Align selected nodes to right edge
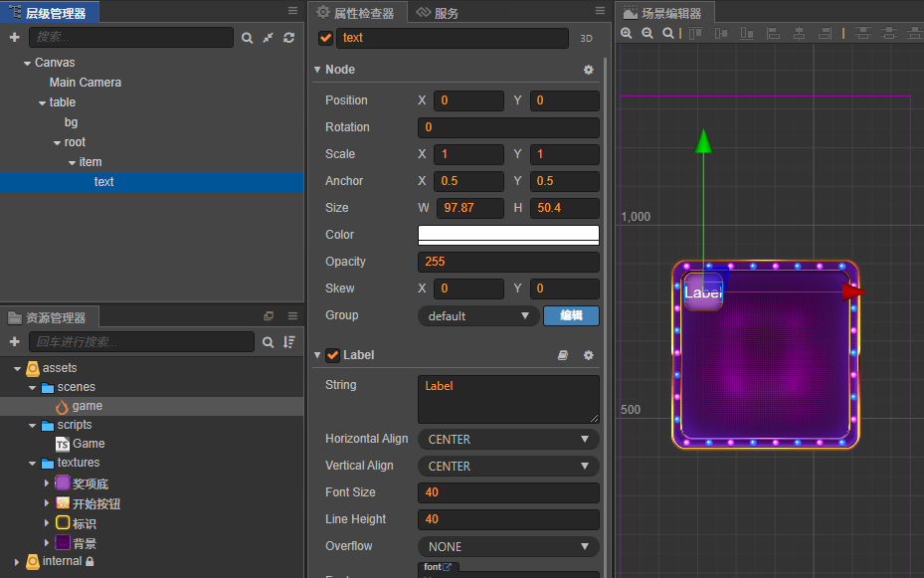This screenshot has height=578, width=924. click(825, 34)
